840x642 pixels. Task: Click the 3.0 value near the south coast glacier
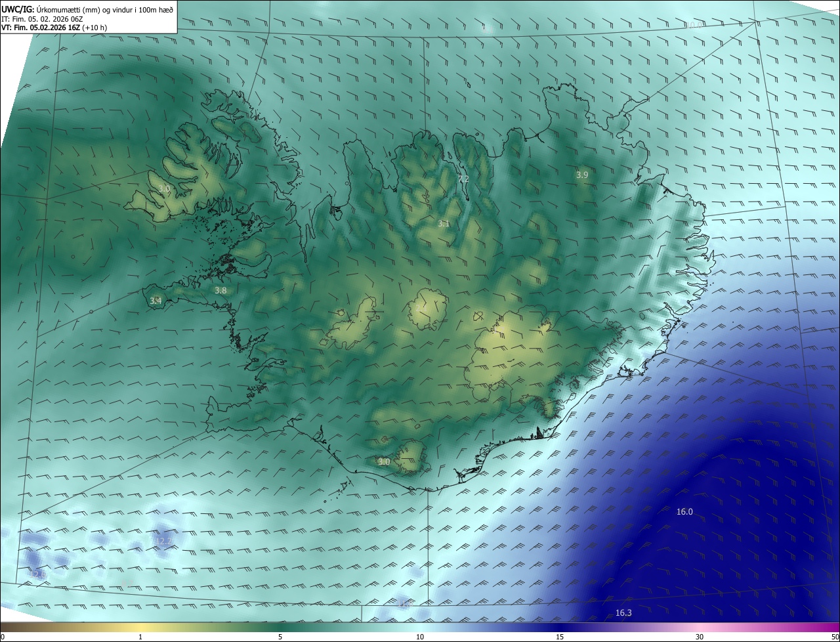coord(384,462)
